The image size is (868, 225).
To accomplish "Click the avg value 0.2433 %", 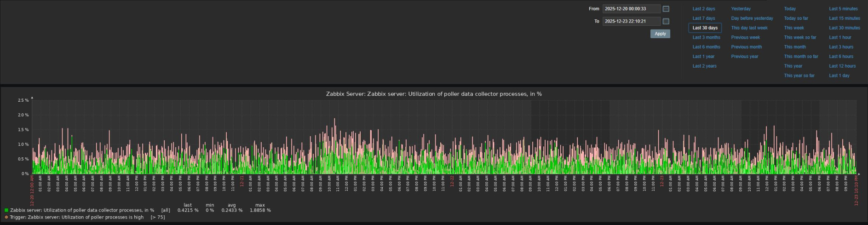I will pyautogui.click(x=232, y=210).
